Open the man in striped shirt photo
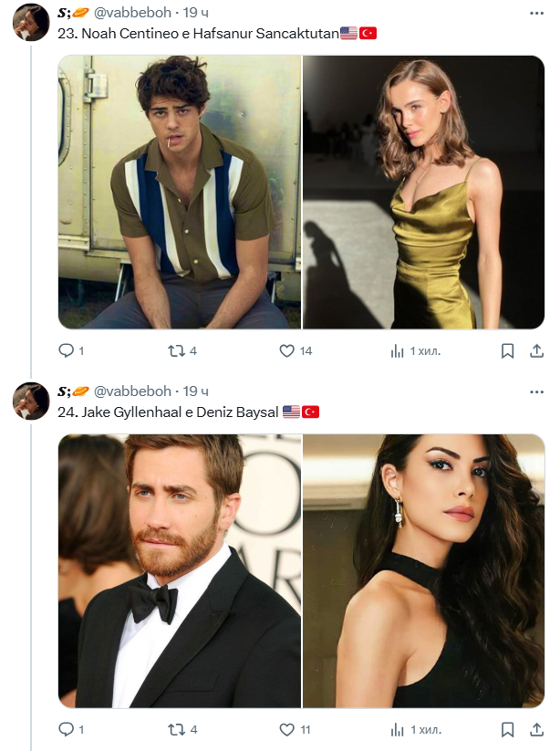This screenshot has height=751, width=560. point(180,192)
